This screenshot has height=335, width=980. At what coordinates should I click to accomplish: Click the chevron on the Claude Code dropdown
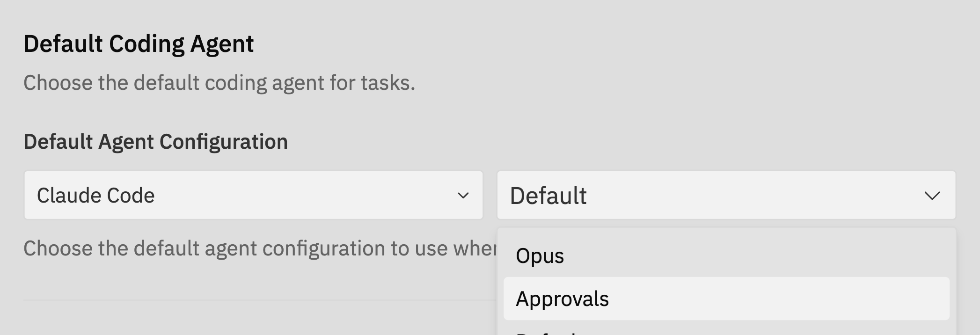462,196
